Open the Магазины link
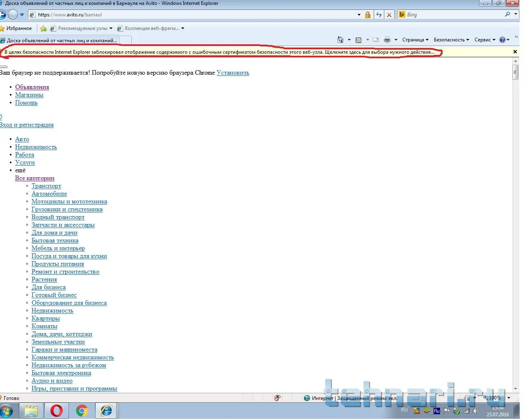The height and width of the screenshot is (420, 525). point(29,95)
